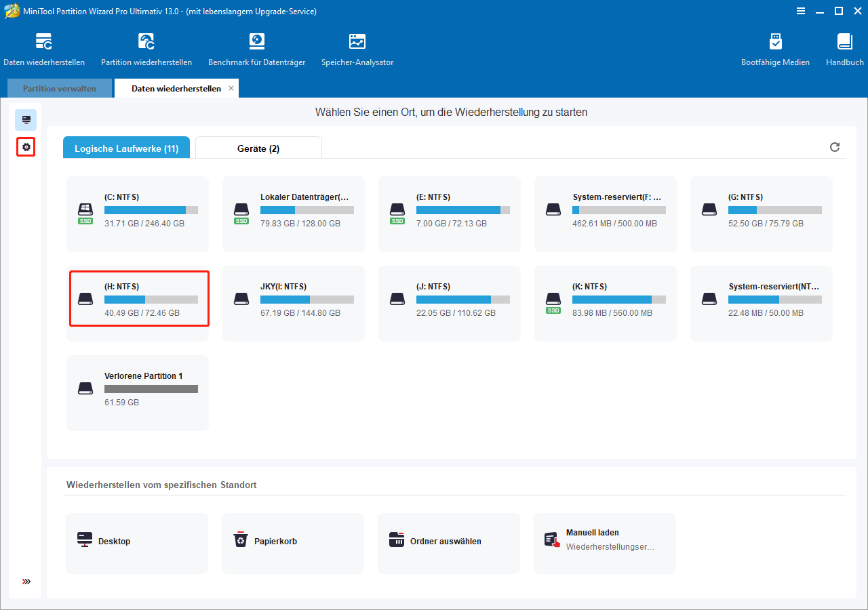
Task: Expand the sidebar with the double-arrow chevron
Action: click(x=26, y=582)
